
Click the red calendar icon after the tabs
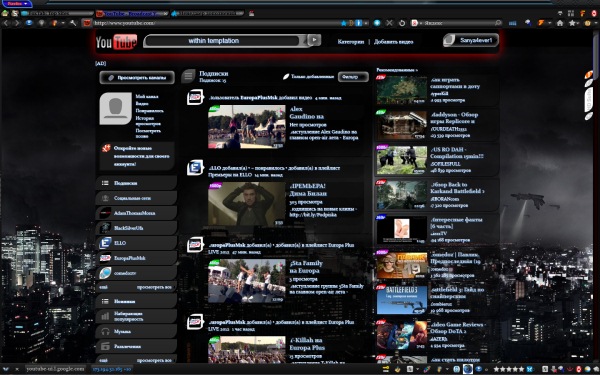click(251, 13)
